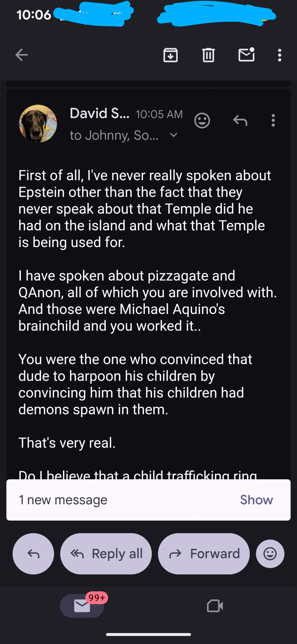Switch to the Meet video tab
The width and height of the screenshot is (297, 644).
[215, 606]
